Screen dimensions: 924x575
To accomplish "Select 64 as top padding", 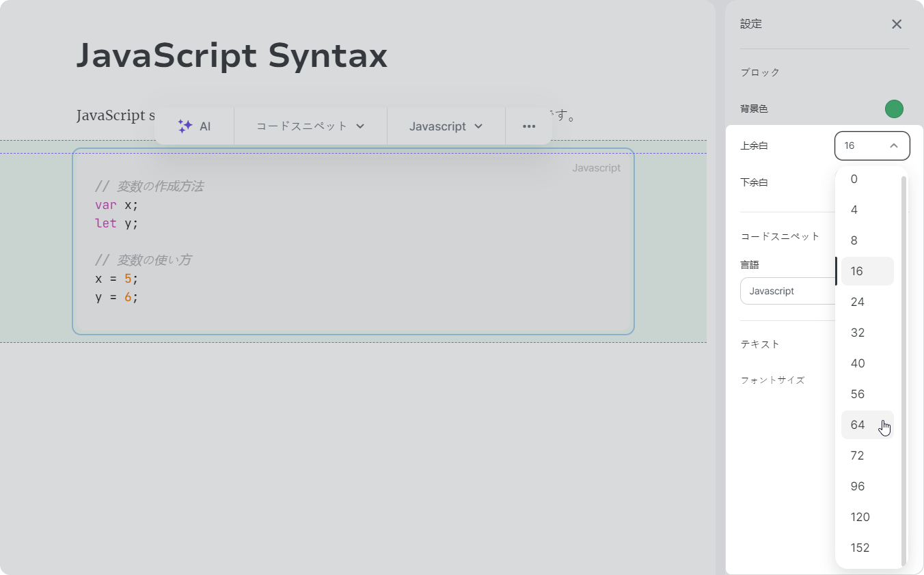I will tap(867, 425).
